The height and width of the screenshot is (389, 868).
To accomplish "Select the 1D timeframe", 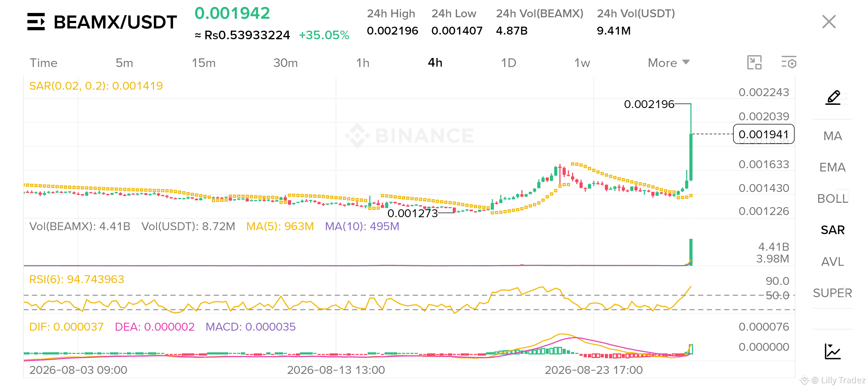I will pyautogui.click(x=509, y=63).
